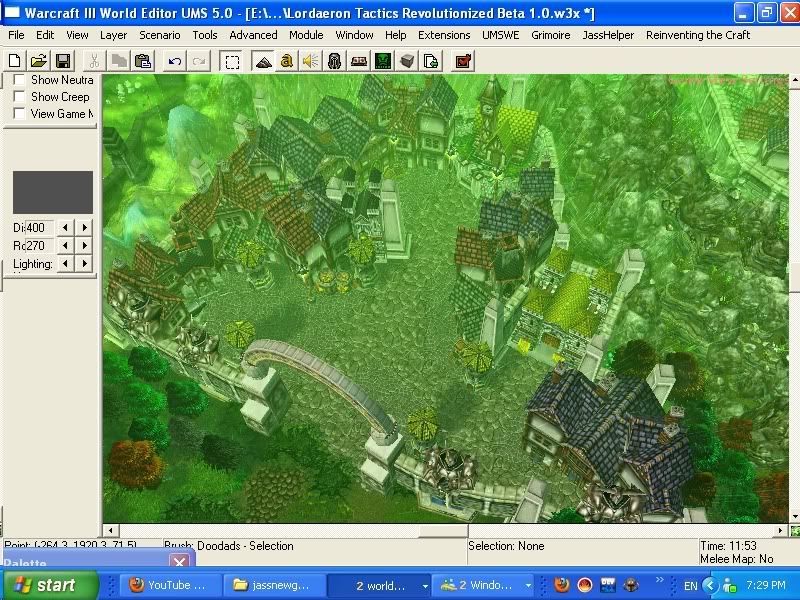
Task: Click the Cut scissors icon
Action: click(94, 61)
